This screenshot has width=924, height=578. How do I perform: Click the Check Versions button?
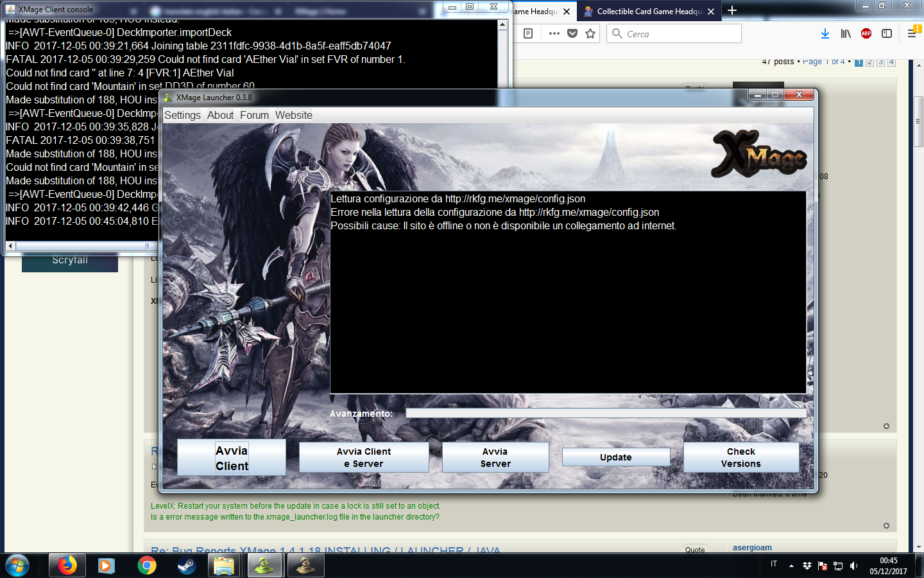741,457
